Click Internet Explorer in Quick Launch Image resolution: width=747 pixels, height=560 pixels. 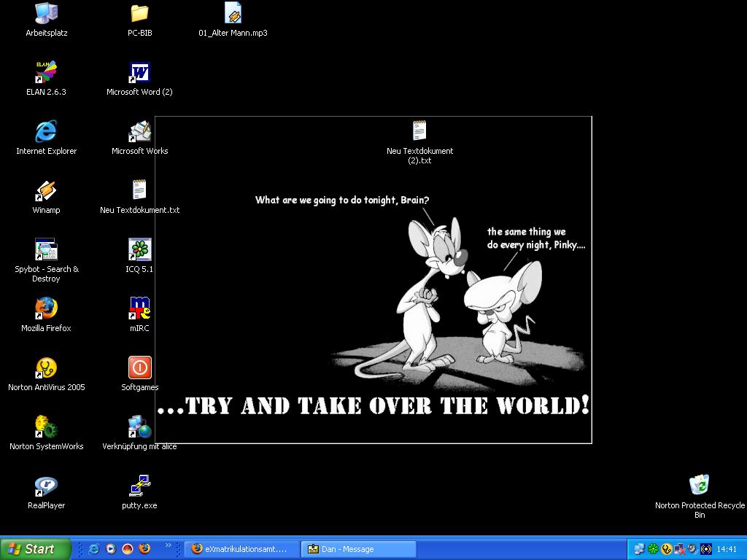(x=94, y=549)
